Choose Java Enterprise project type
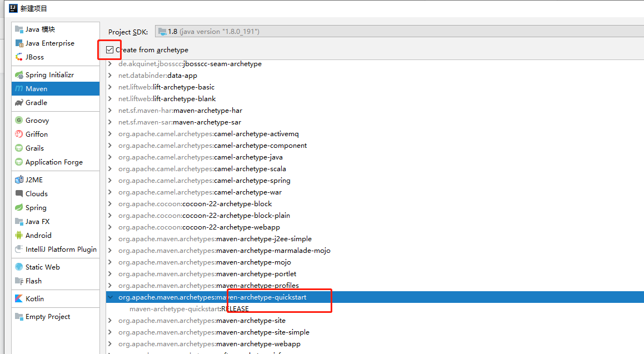This screenshot has width=644, height=354. [56, 43]
